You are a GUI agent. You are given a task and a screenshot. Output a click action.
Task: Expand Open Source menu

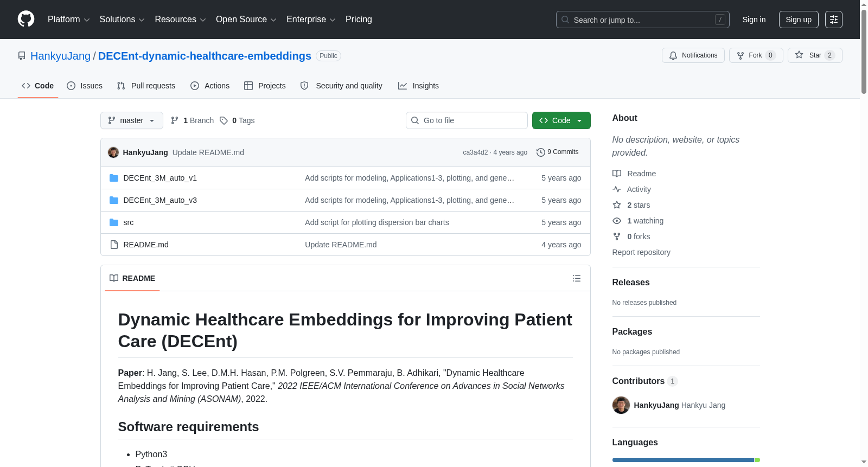pos(246,20)
